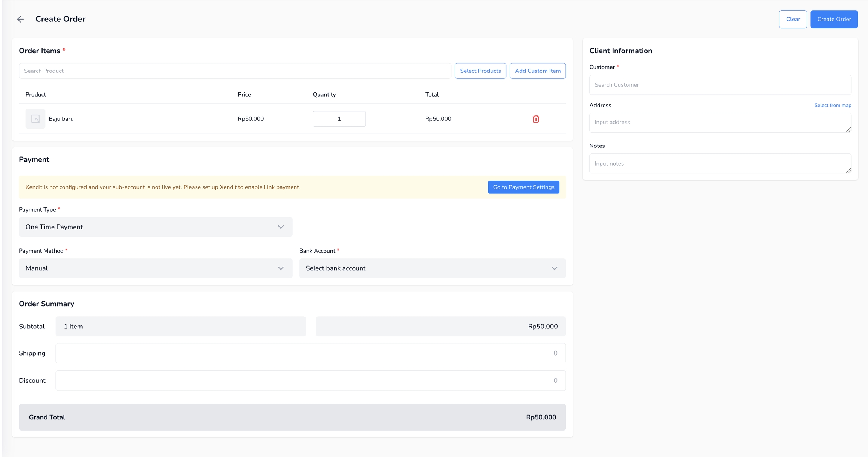This screenshot has width=868, height=457.
Task: Click the Shipping amount field
Action: (x=310, y=353)
